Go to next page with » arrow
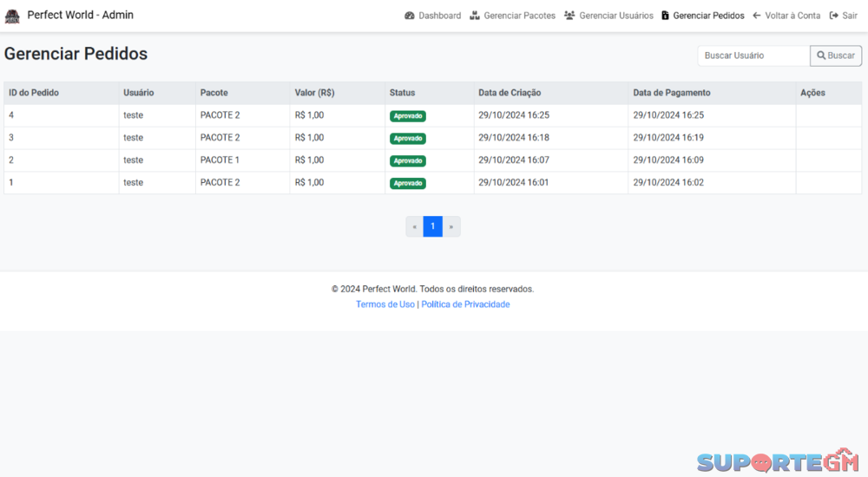The image size is (868, 477). pos(451,226)
